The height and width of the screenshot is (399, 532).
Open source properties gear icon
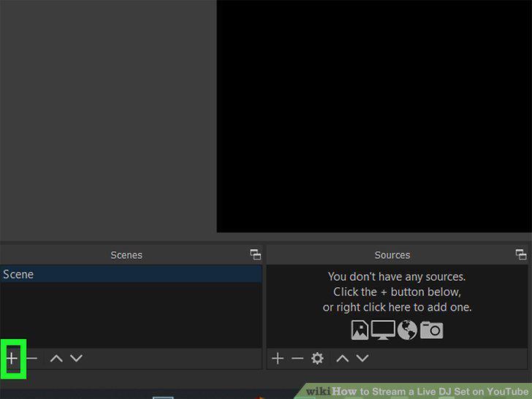point(317,358)
